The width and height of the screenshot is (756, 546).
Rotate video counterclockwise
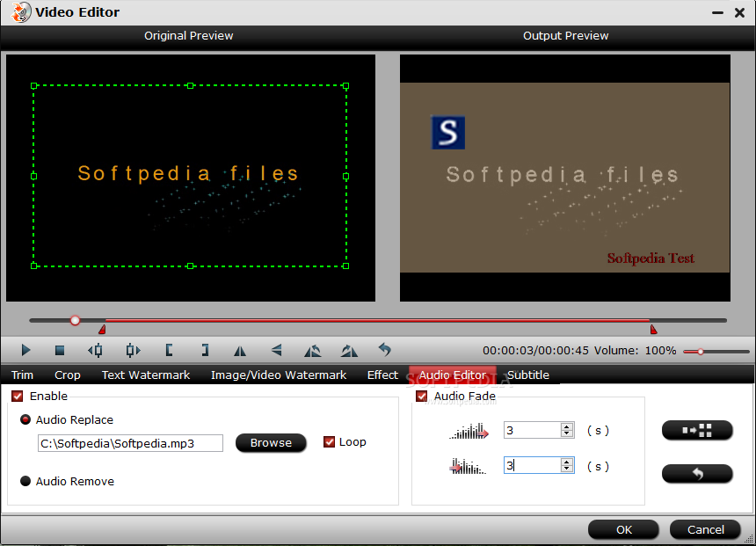tap(313, 351)
